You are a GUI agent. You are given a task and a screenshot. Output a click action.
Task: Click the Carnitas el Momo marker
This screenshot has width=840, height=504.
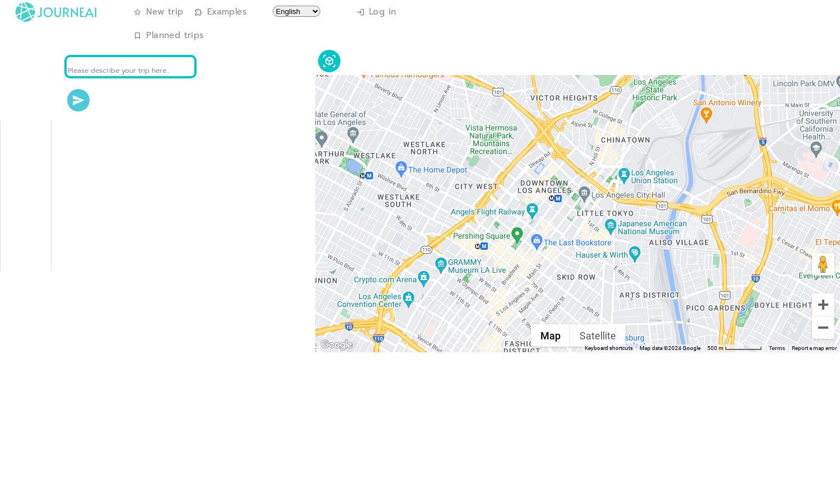[x=837, y=208]
